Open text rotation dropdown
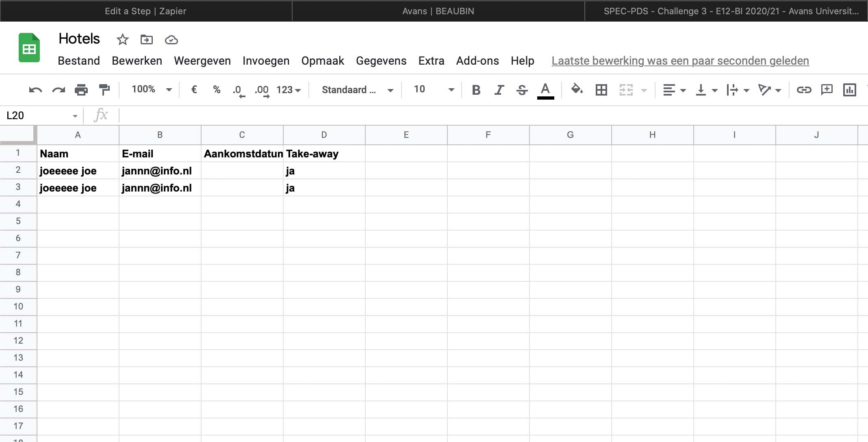The width and height of the screenshot is (868, 442). coord(770,90)
